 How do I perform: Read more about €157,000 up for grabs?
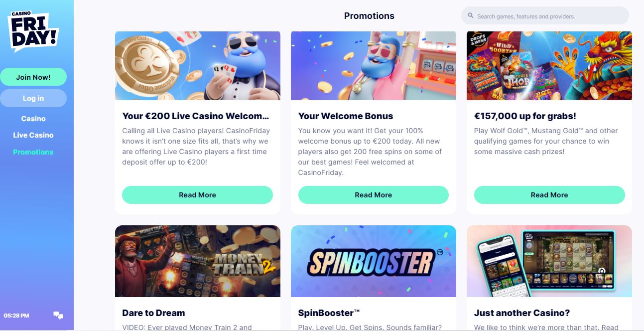(x=549, y=195)
